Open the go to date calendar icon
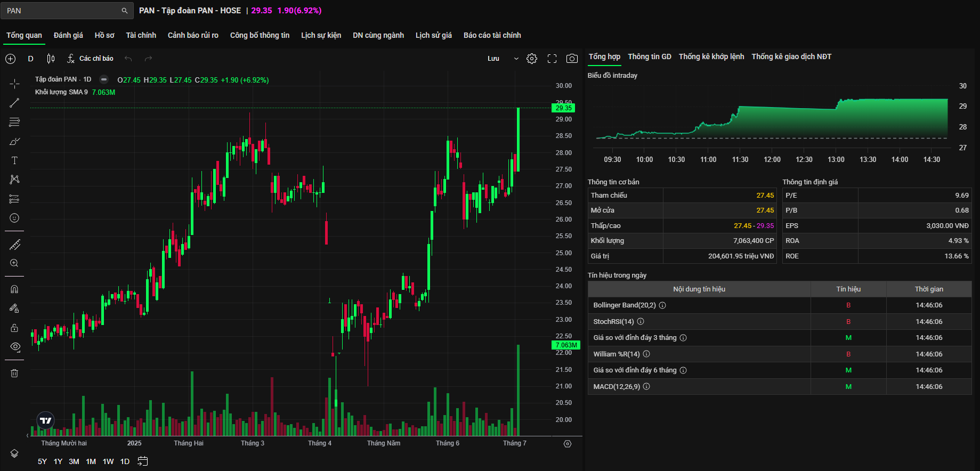Viewport: 980px width, 471px height. coord(142,461)
